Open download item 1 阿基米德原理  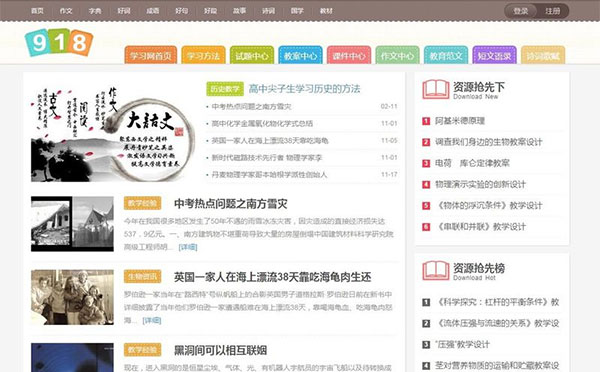460,121
